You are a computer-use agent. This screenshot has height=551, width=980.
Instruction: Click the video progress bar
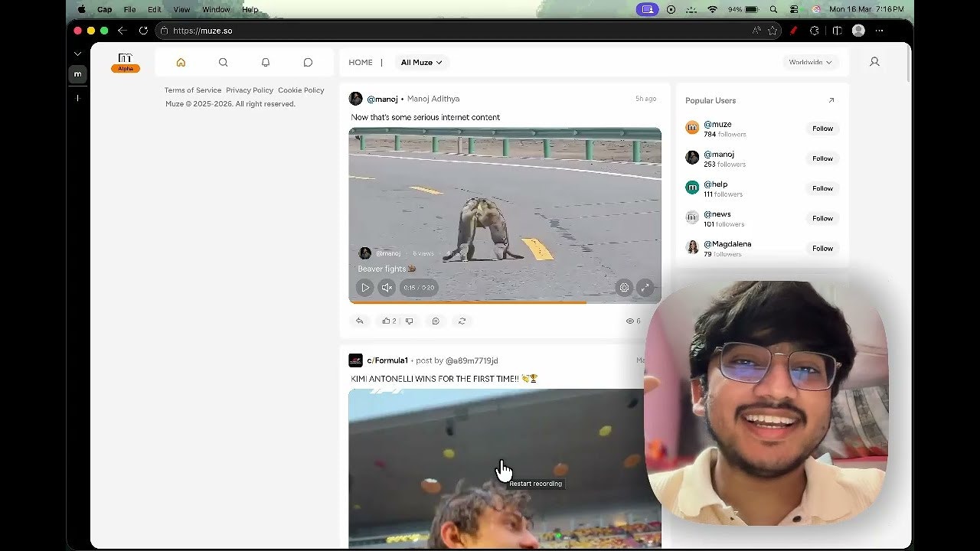click(505, 302)
